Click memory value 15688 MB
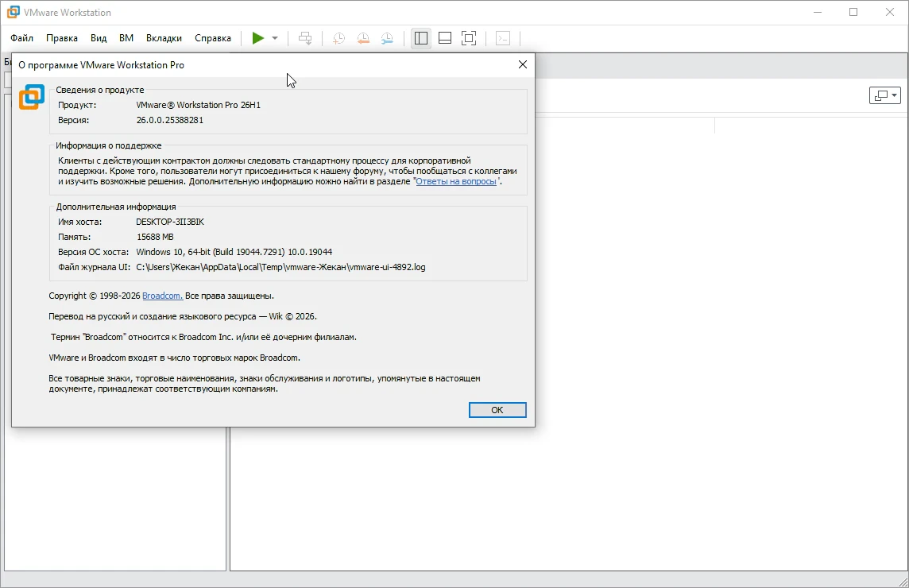Viewport: 909px width, 588px height. 155,237
